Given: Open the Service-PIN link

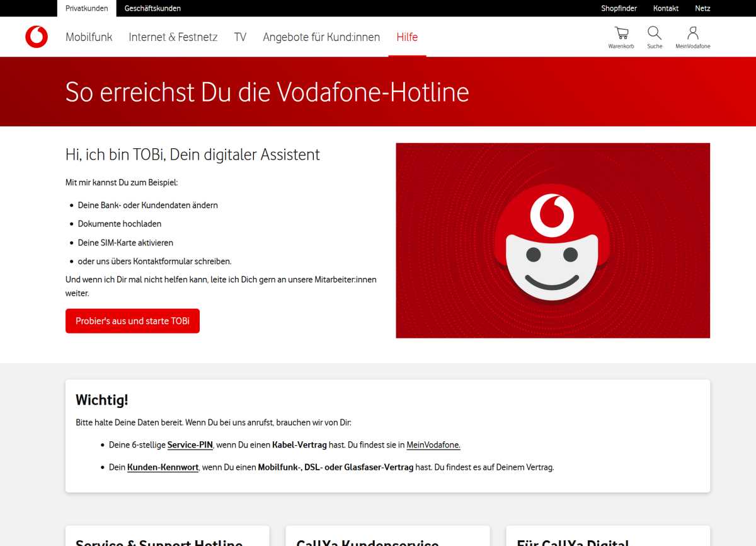Looking at the screenshot, I should pyautogui.click(x=190, y=444).
